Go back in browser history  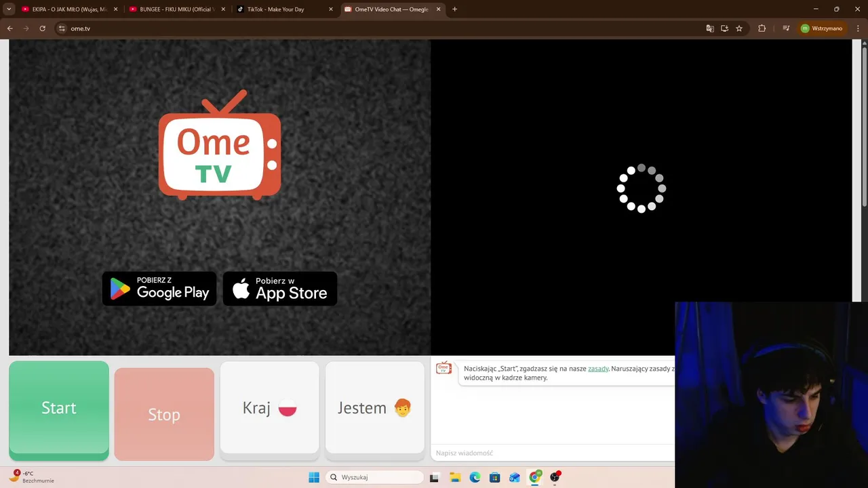[x=10, y=28]
